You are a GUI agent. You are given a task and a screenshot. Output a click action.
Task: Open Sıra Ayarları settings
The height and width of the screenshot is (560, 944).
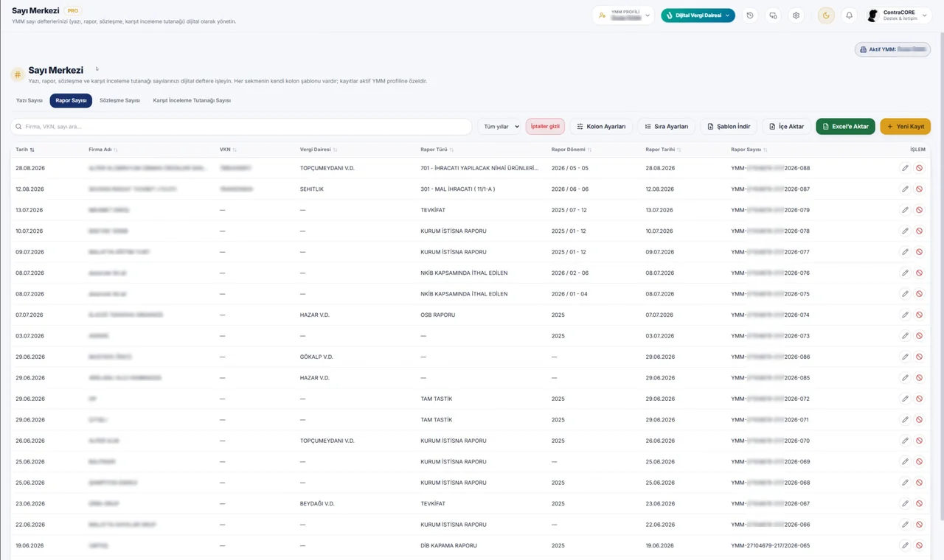point(666,127)
